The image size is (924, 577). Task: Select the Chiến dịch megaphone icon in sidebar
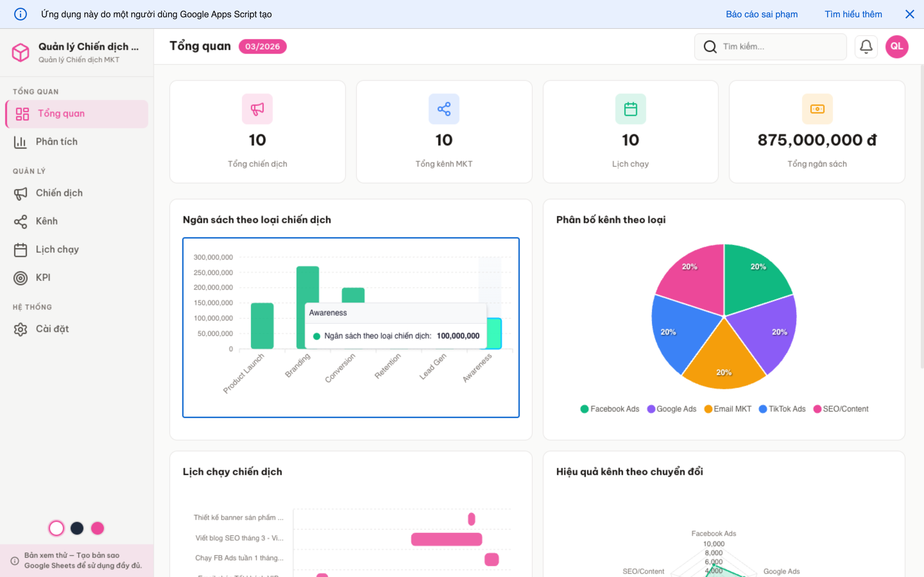coord(21,193)
